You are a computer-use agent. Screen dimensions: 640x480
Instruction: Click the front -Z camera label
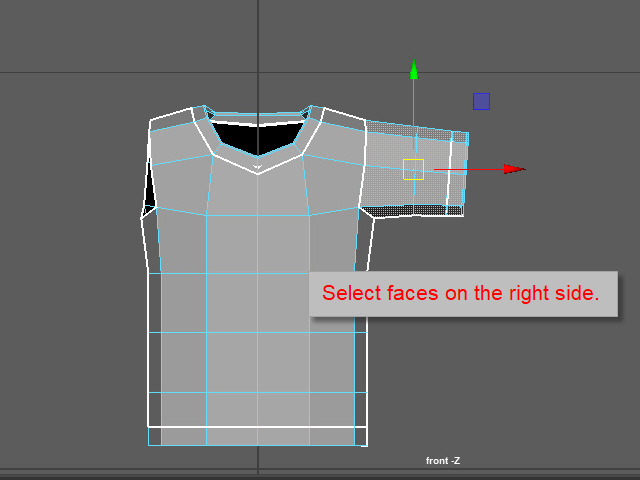(x=442, y=461)
